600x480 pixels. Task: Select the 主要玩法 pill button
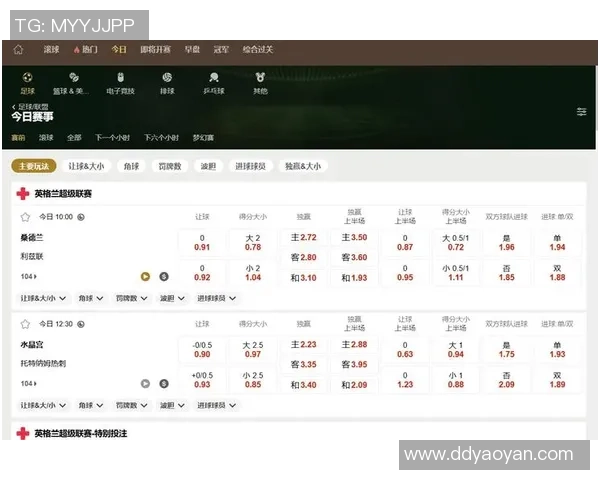(x=34, y=166)
